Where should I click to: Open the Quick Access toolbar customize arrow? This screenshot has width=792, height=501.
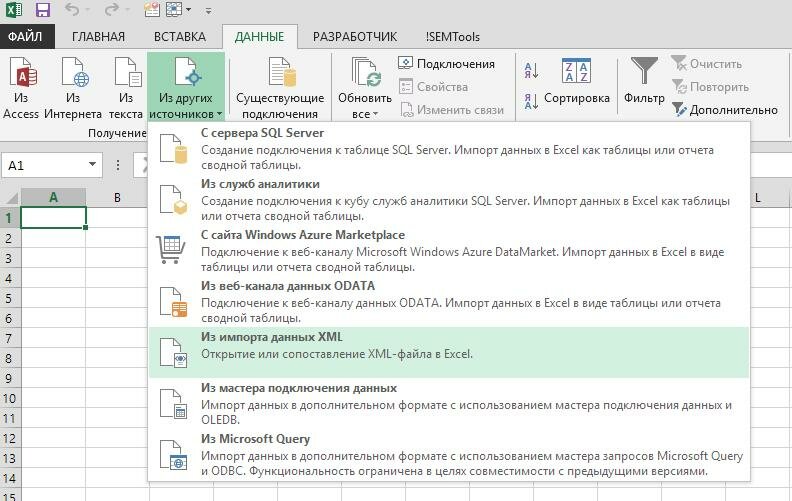(x=208, y=10)
